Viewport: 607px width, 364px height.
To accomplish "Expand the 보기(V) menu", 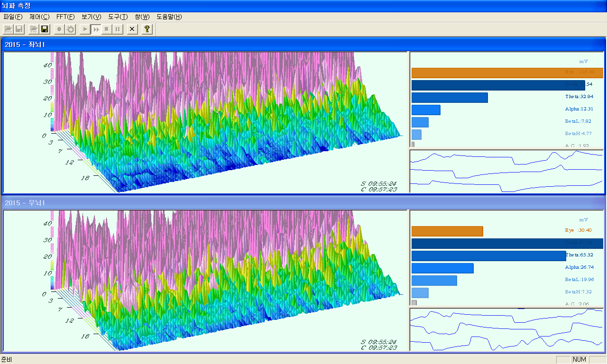I will pyautogui.click(x=91, y=17).
